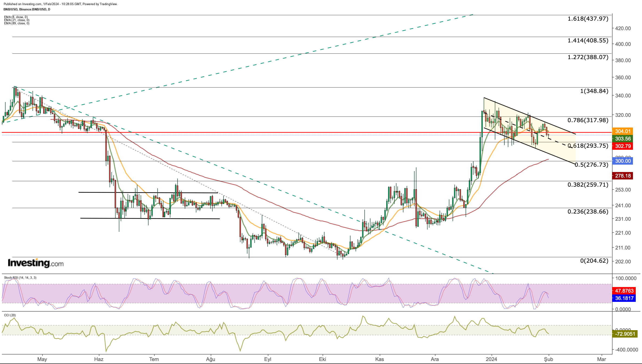Image resolution: width=642 pixels, height=364 pixels.
Task: Click the CCI (20) indicator label
Action: click(10, 315)
